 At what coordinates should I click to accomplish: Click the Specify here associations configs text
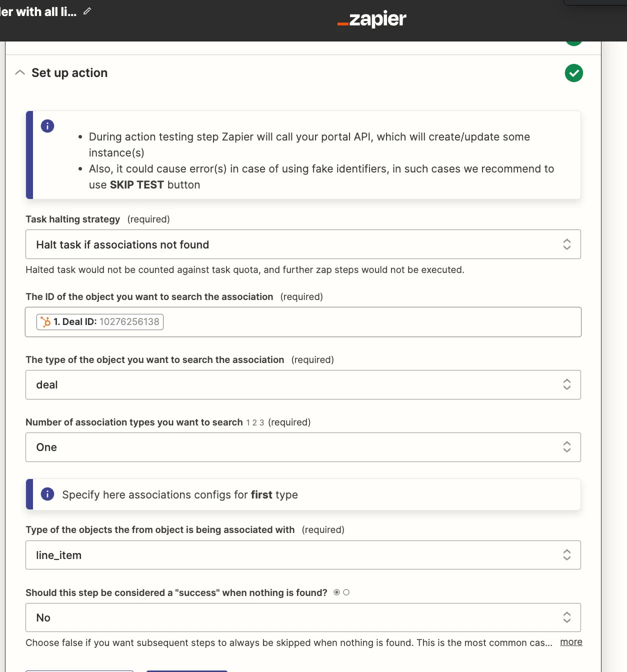(180, 495)
